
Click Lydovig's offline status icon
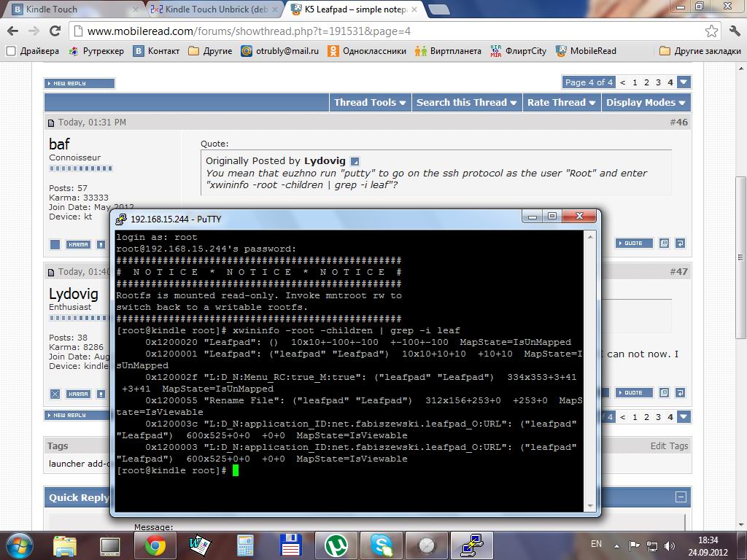pyautogui.click(x=55, y=394)
